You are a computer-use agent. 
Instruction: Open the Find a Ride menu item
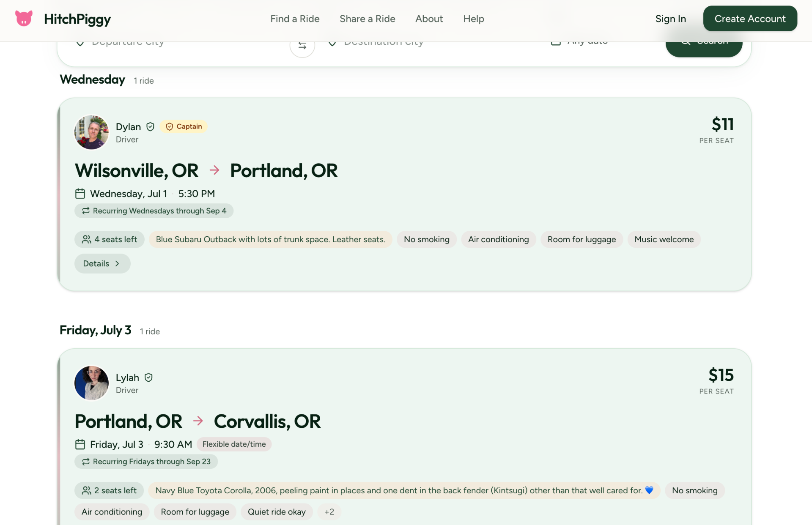pyautogui.click(x=295, y=19)
